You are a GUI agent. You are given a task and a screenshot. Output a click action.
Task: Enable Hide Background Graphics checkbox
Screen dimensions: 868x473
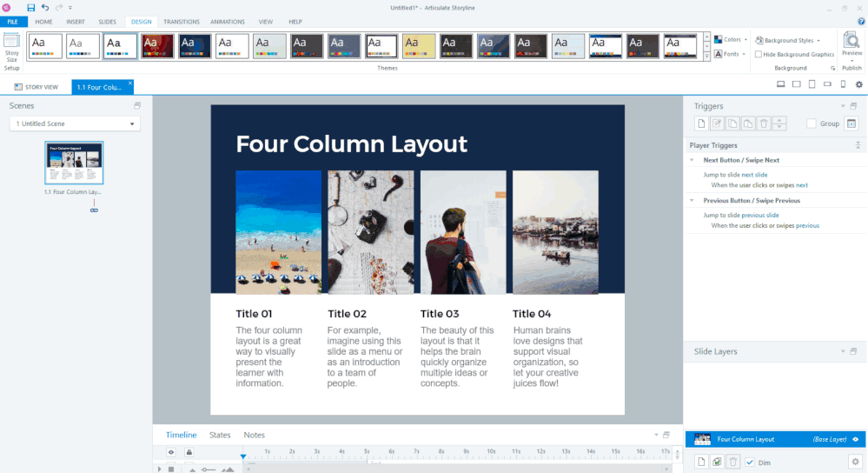point(759,54)
